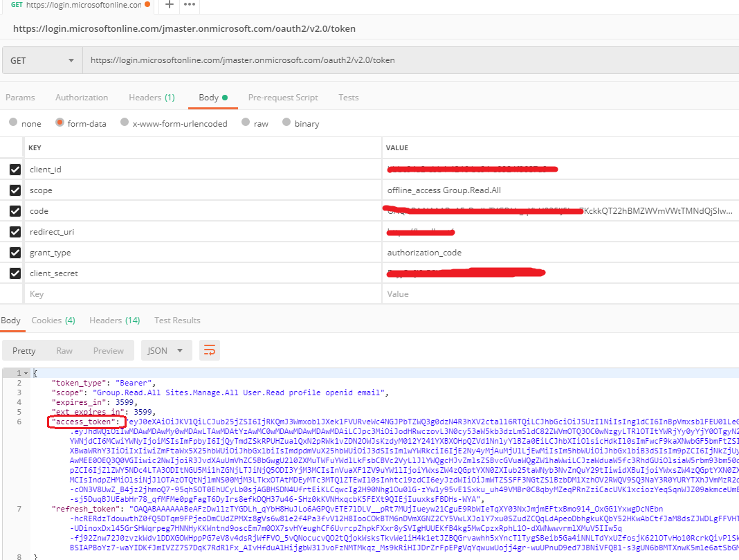Screen dimensions: 739x560
Task: Click the "expires_in" line in response
Action: coord(95,402)
